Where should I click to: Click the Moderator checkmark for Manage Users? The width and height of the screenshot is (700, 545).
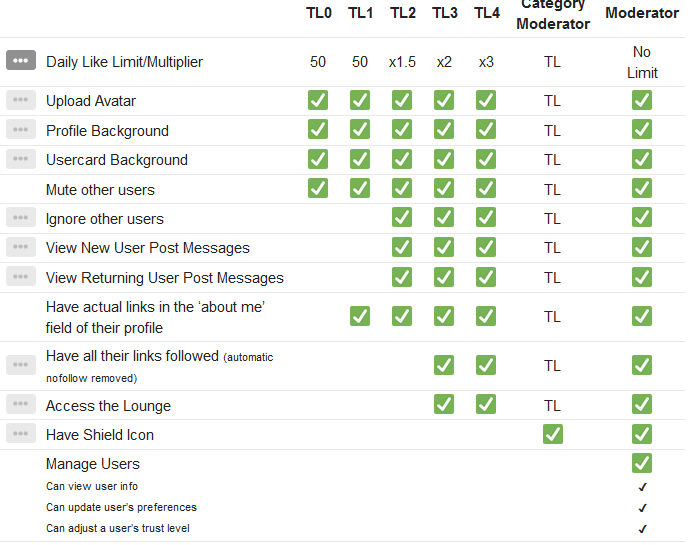coord(642,463)
